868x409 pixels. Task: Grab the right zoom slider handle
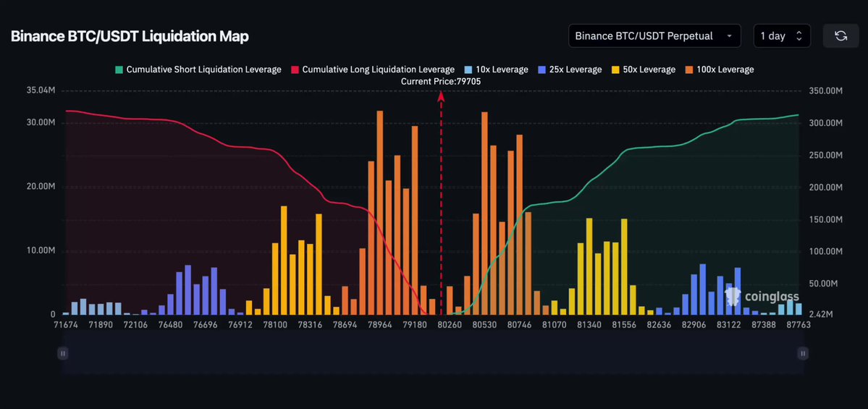803,353
